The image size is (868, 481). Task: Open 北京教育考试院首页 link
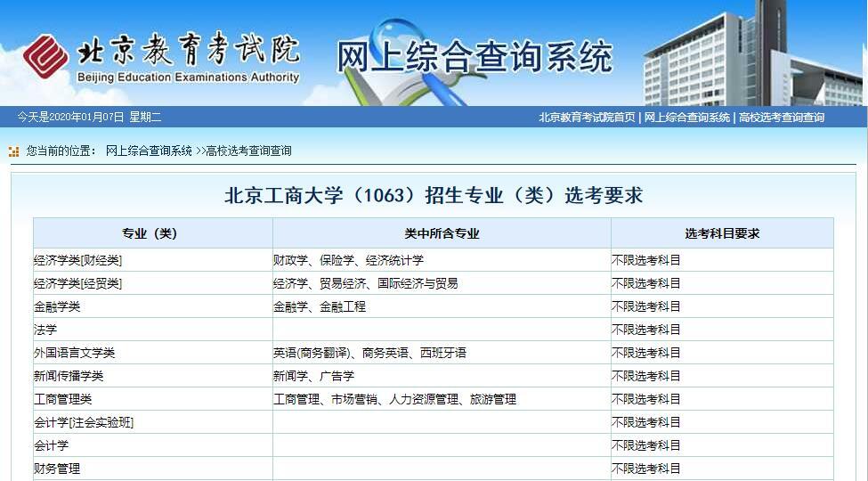(587, 118)
